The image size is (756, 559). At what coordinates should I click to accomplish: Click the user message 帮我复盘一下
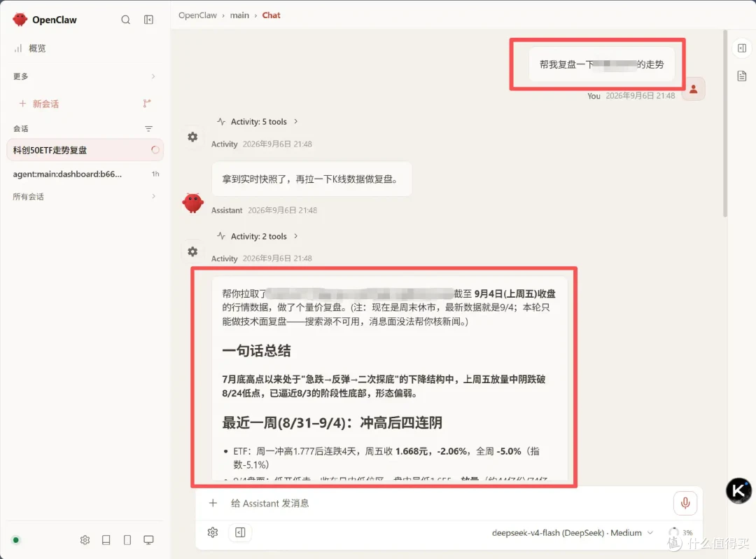pyautogui.click(x=602, y=64)
